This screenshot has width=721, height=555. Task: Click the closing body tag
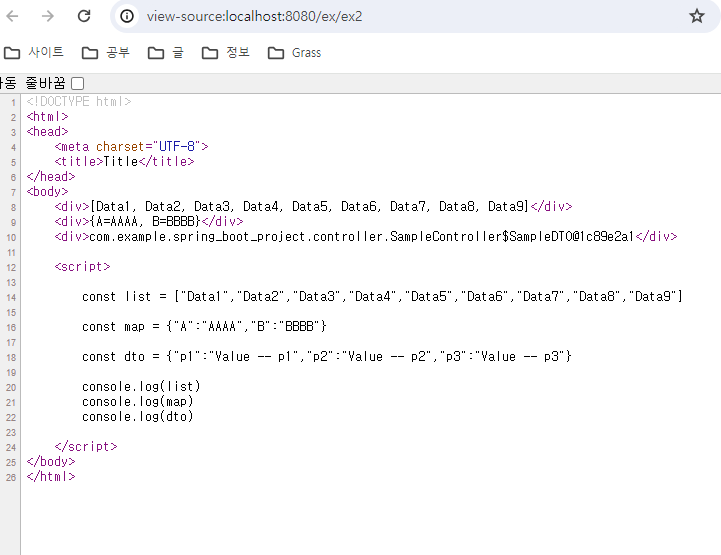(51, 461)
